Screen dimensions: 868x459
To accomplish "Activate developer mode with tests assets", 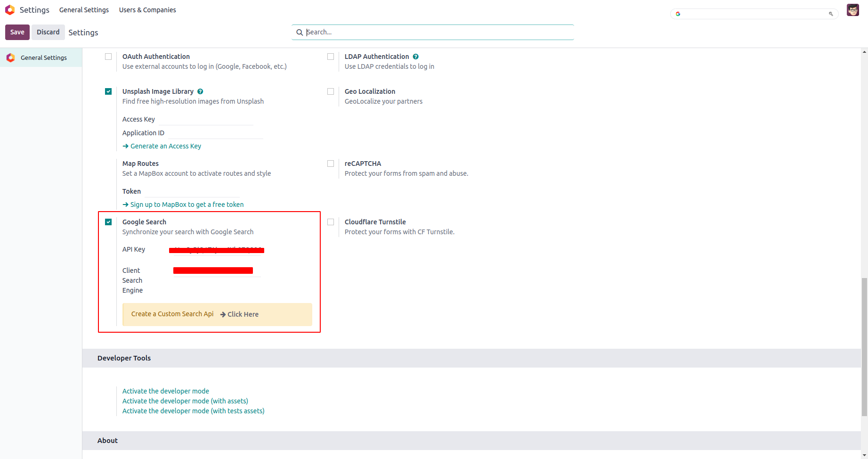I will click(194, 411).
